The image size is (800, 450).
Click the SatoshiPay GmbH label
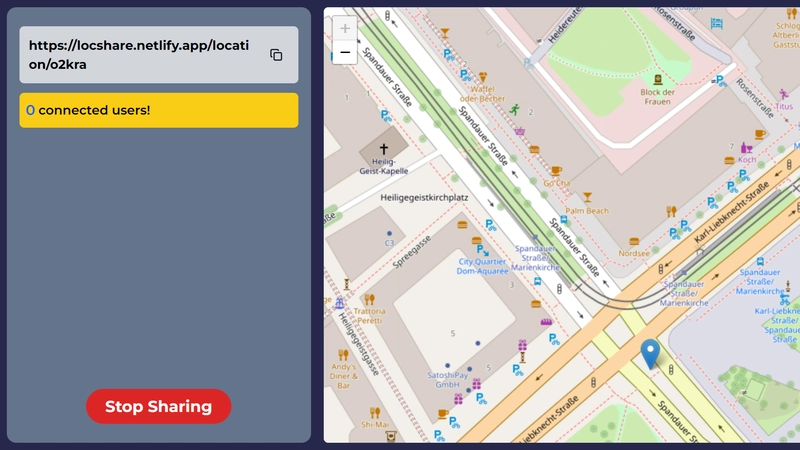(447, 380)
